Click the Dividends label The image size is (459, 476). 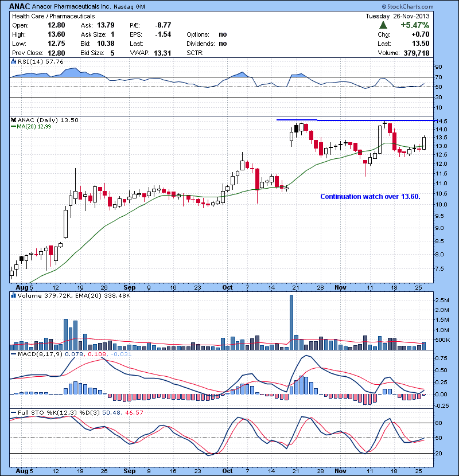tap(200, 44)
